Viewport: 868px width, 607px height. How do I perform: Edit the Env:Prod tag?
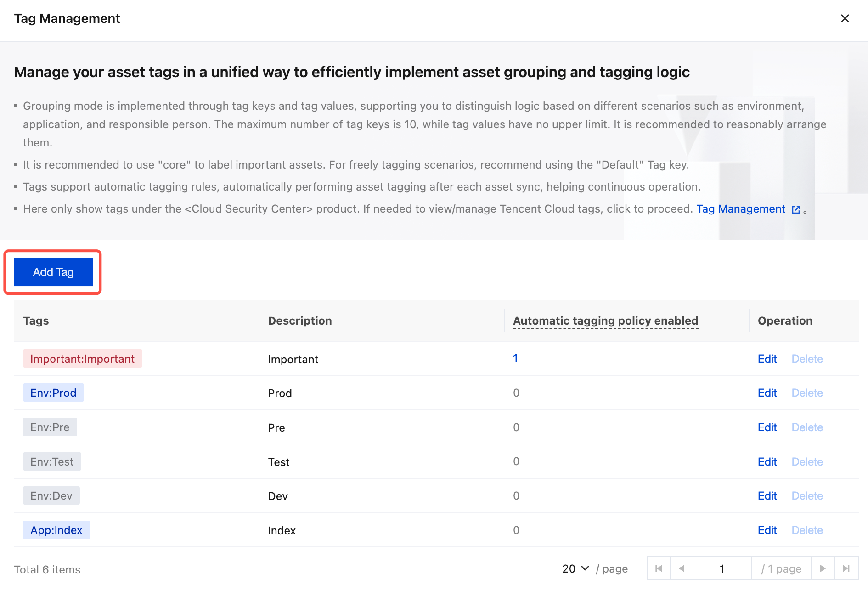(767, 393)
